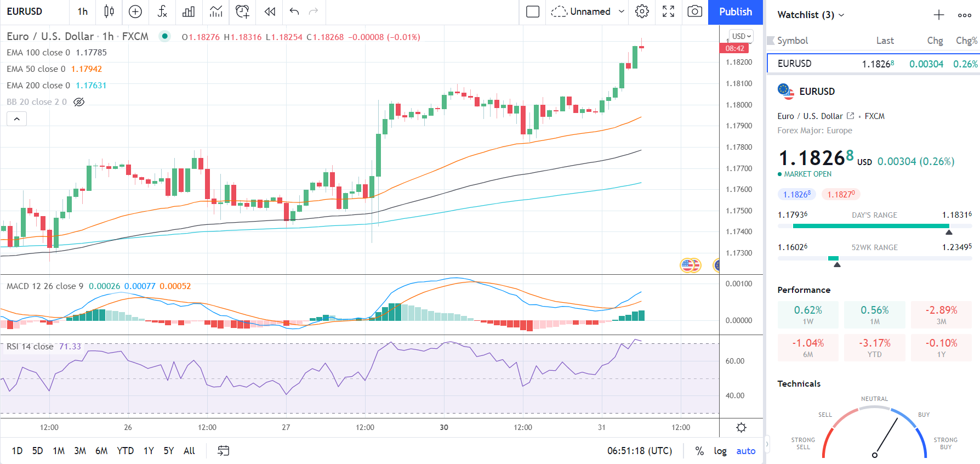Open the USD currency dropdown
980x464 pixels.
click(x=742, y=36)
